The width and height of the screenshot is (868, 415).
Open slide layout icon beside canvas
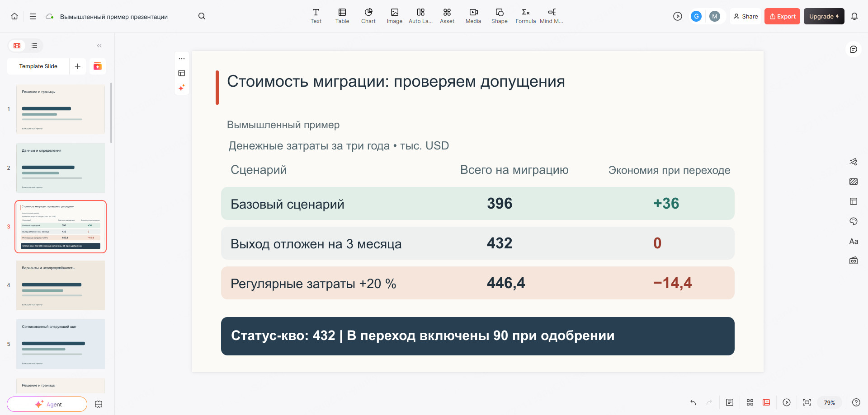click(x=182, y=73)
